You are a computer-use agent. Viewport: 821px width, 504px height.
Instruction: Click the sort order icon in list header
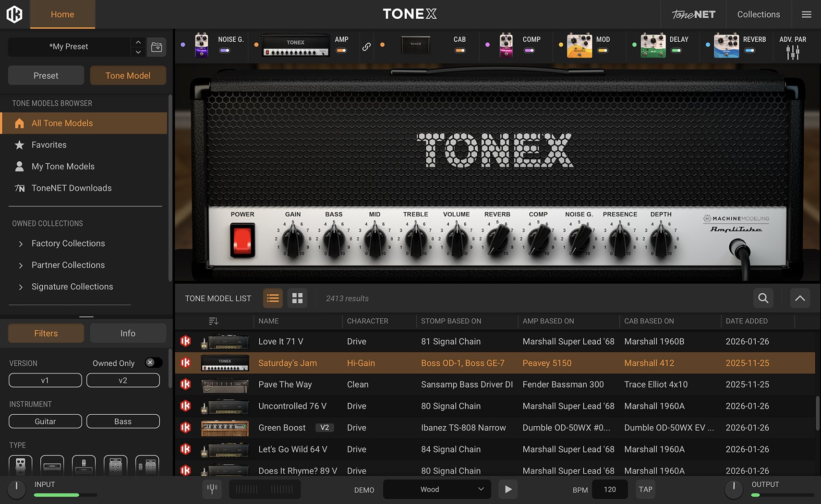click(214, 321)
